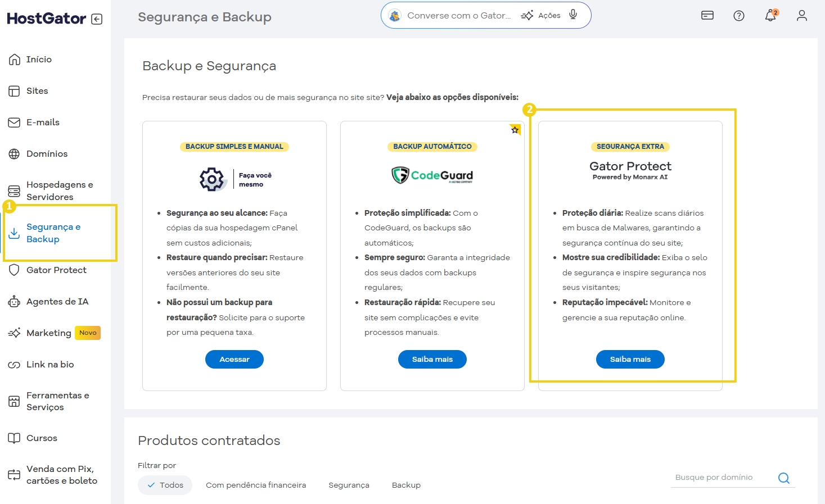Open the Ações sparkle icon next to search
825x504 pixels.
click(527, 15)
